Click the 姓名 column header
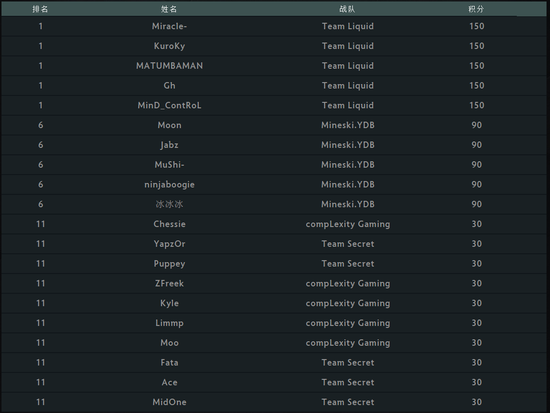 (169, 9)
